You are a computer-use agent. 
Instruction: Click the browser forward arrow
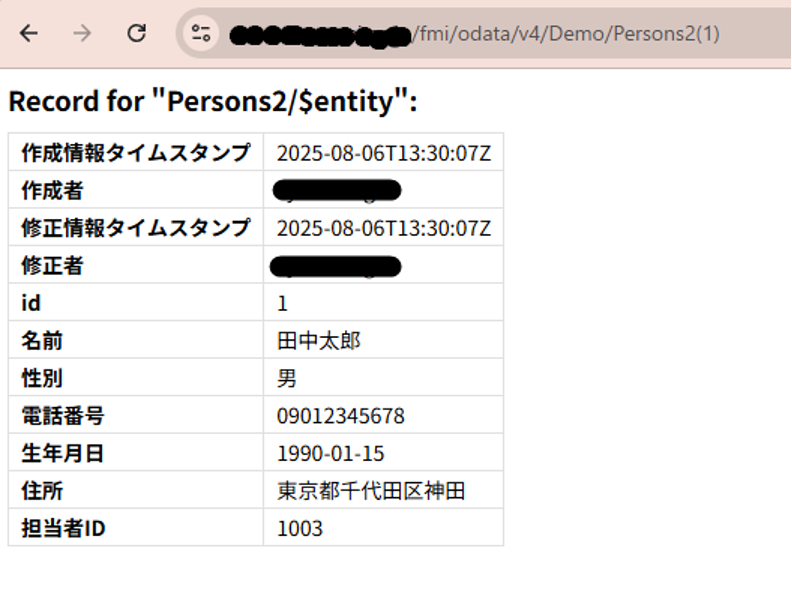tap(83, 33)
